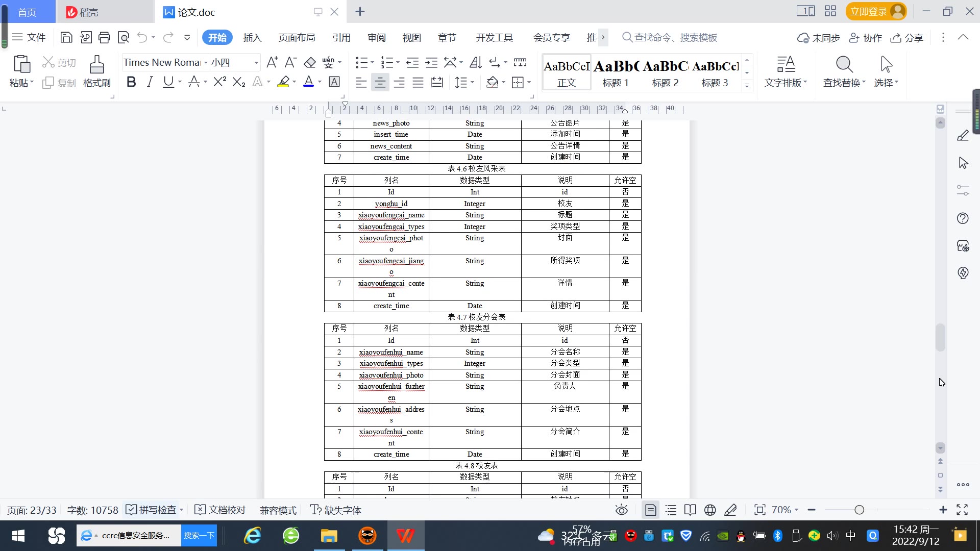Click the vertical scrollbar thumb

940,338
